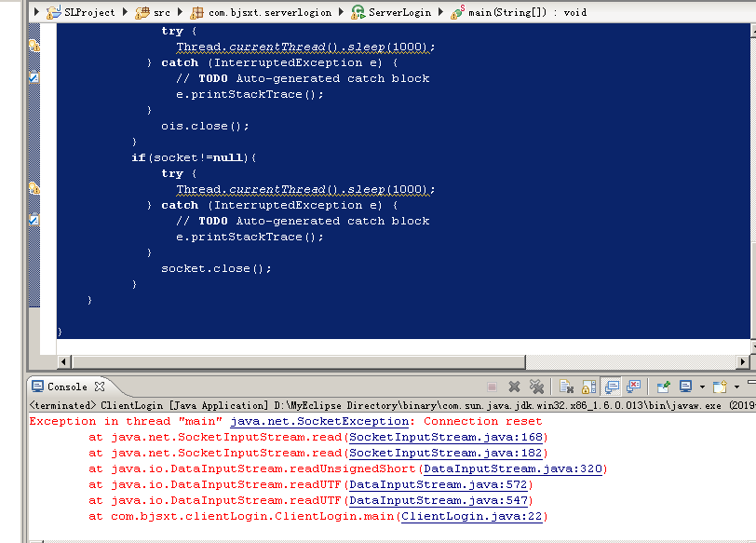Image resolution: width=756 pixels, height=543 pixels.
Task: Click warning marker beside first Thread sleep line
Action: (x=34, y=46)
